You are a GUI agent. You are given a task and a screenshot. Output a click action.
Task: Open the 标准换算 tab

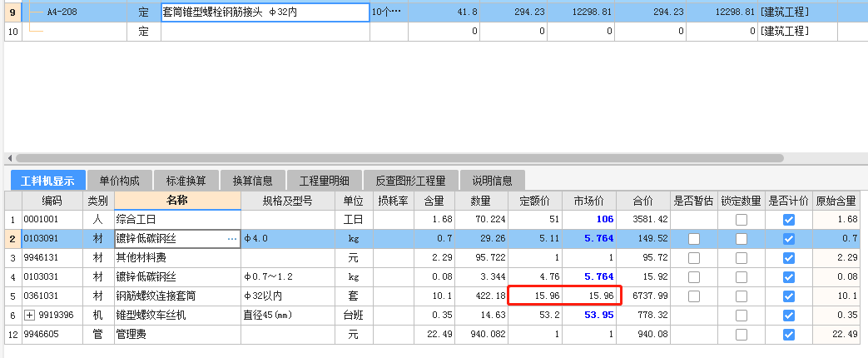click(x=186, y=181)
